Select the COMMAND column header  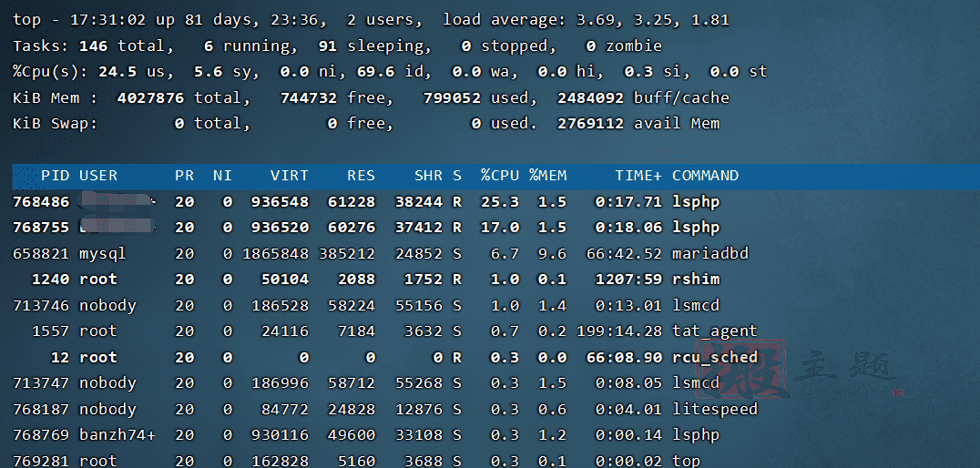pos(706,177)
